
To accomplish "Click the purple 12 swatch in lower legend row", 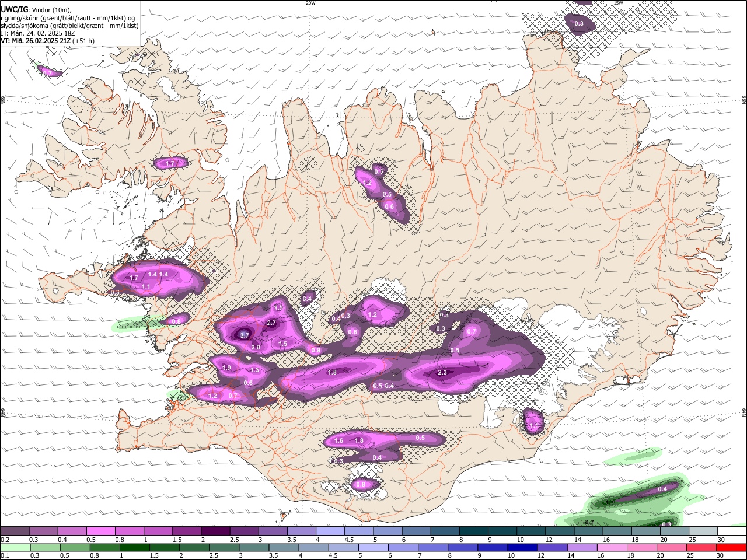I will coord(552,548).
